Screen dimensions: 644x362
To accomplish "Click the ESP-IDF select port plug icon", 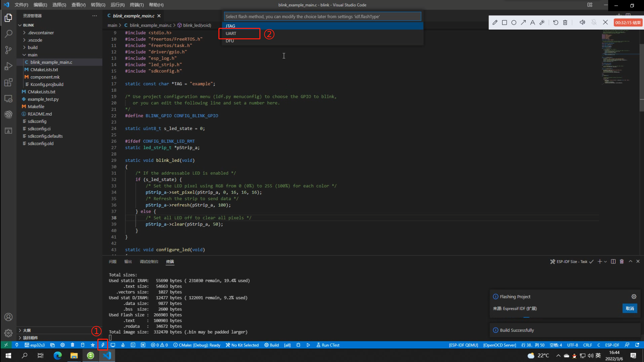I will click(17, 345).
